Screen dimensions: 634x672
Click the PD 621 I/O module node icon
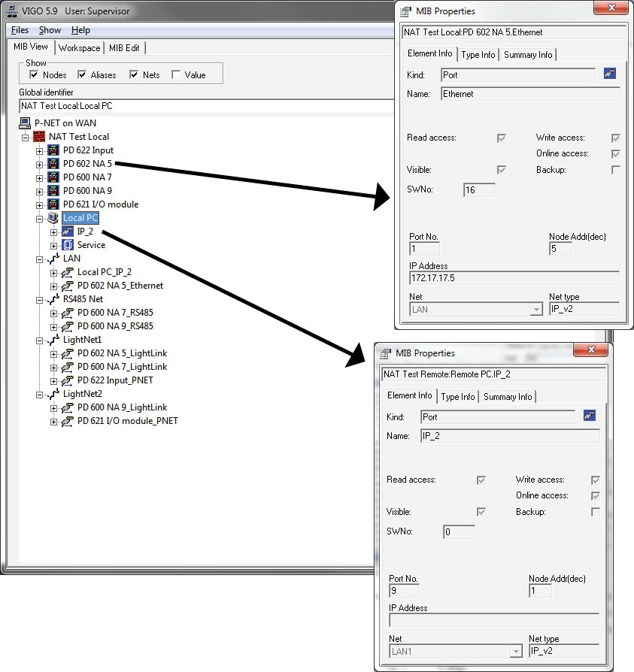[53, 204]
